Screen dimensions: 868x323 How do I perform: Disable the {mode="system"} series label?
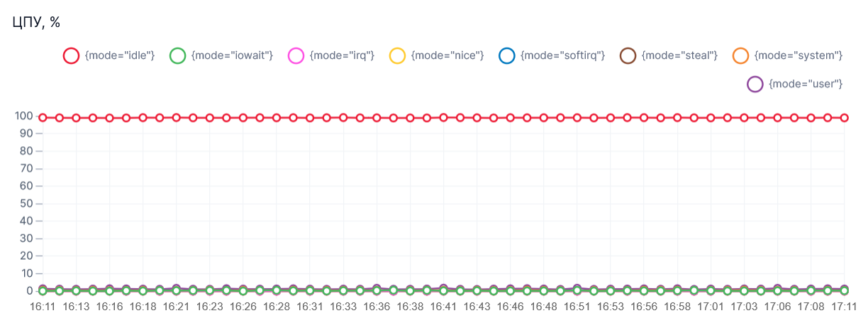(798, 55)
